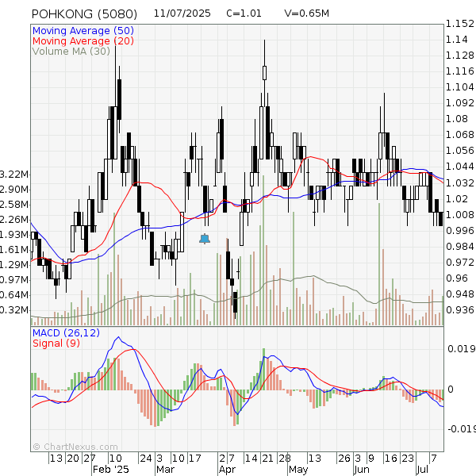The image size is (476, 476).
Task: Click the 'Moving Average (50)' legend label
Action: [x=83, y=31]
